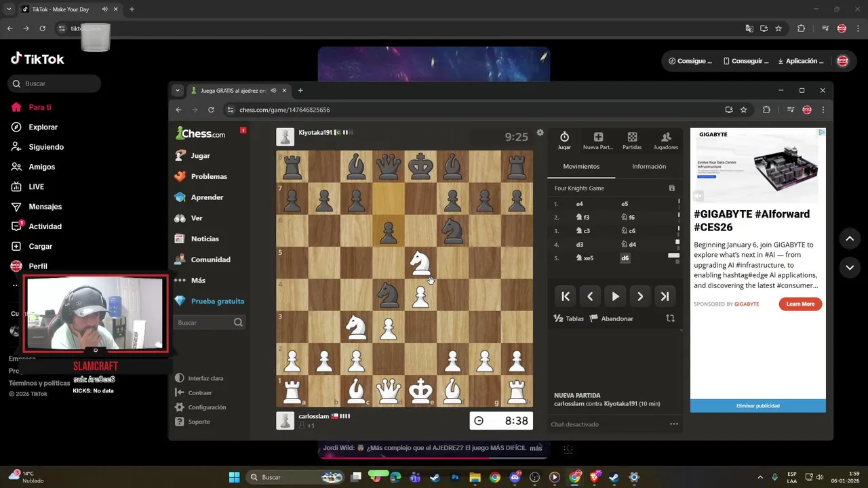The width and height of the screenshot is (868, 488).
Task: Mute the chess.com tab audio icon
Action: [x=273, y=90]
